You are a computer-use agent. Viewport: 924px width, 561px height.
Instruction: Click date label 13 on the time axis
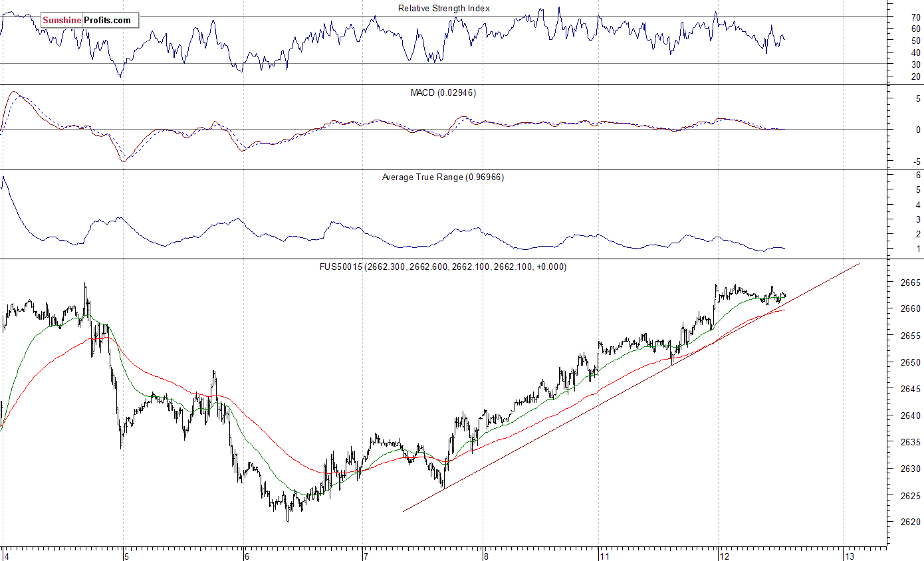click(x=850, y=556)
